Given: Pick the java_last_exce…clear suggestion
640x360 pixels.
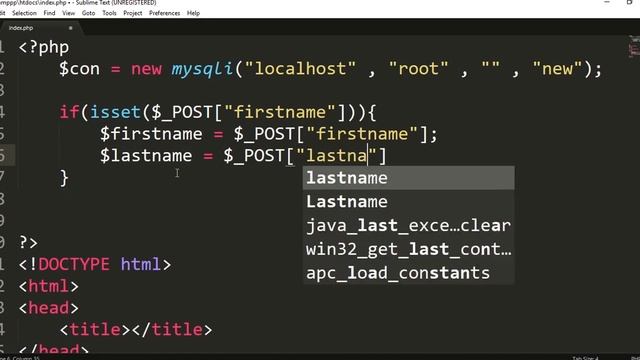Looking at the screenshot, I should [x=409, y=225].
